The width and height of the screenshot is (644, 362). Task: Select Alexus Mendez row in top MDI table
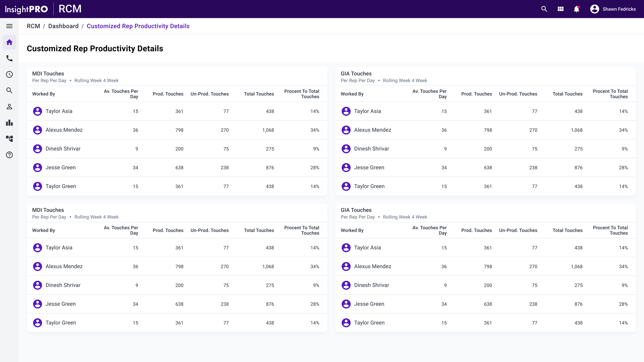(x=64, y=130)
